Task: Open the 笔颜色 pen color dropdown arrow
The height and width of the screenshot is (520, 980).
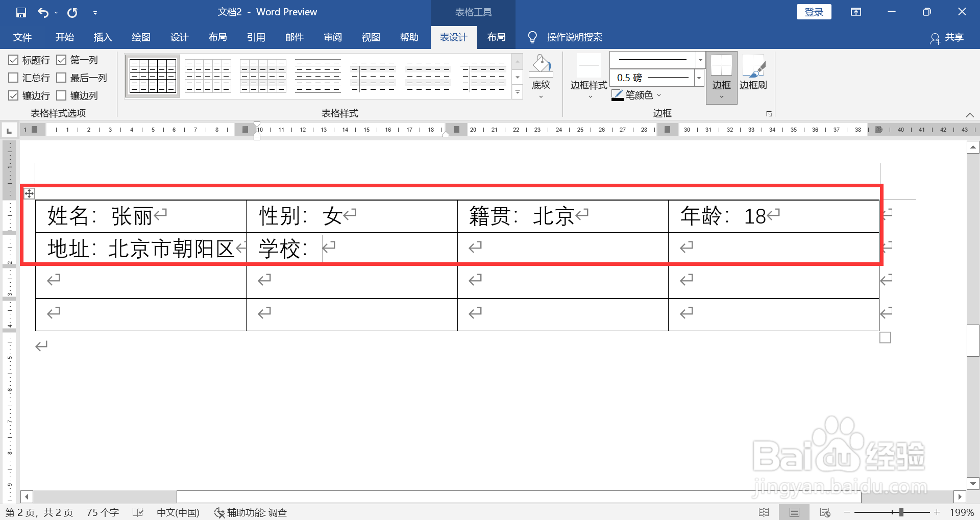Action: coord(659,95)
